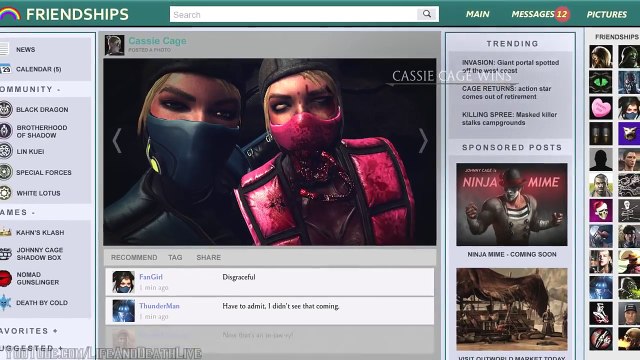Click the Calendar icon in the sidebar
The height and width of the screenshot is (360, 640).
[x=5, y=69]
